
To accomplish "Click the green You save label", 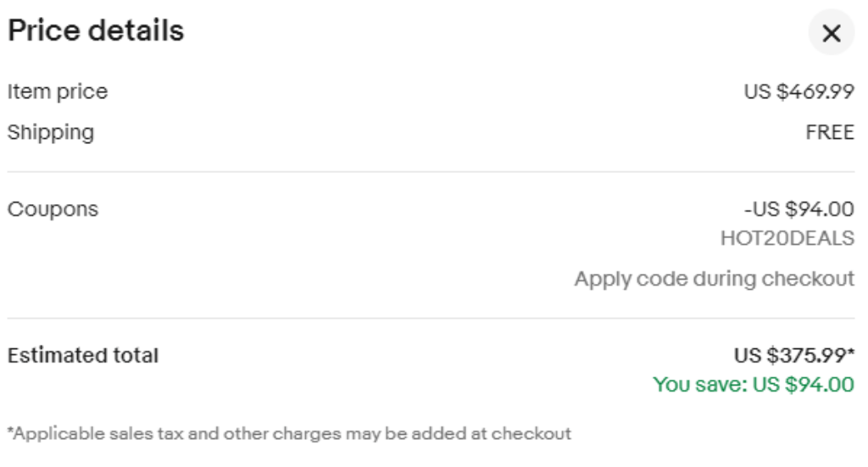I will (x=700, y=385).
